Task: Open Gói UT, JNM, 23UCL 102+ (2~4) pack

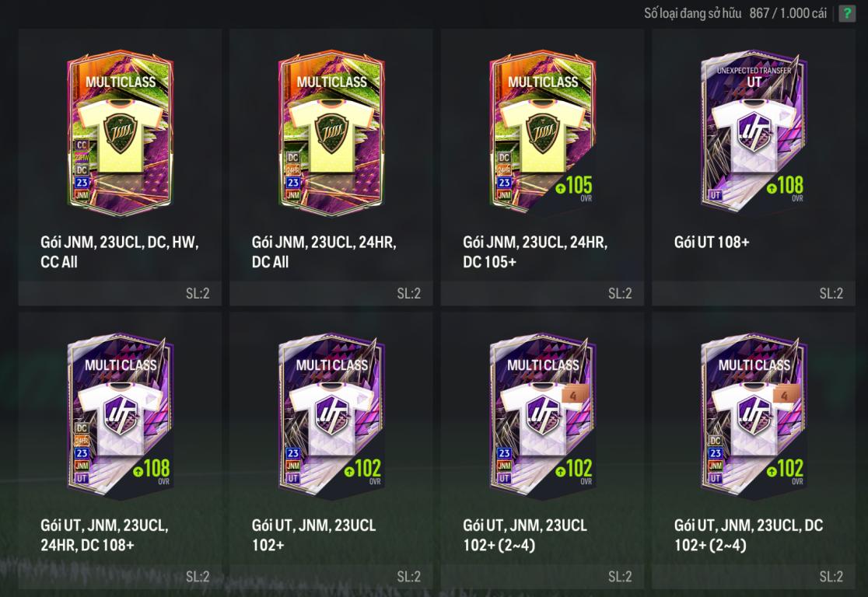Action: click(543, 450)
